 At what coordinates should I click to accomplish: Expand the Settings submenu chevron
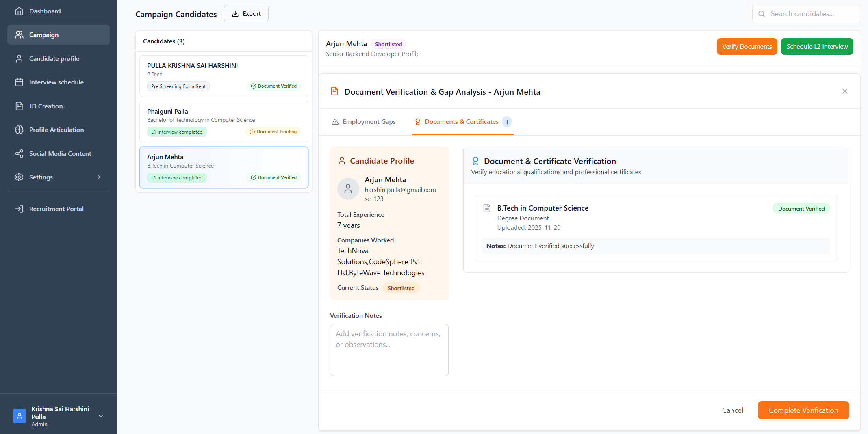coord(99,177)
